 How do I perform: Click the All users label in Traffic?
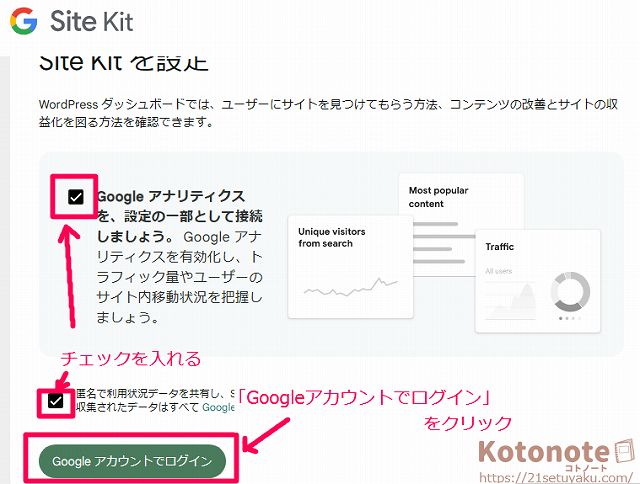click(x=498, y=271)
